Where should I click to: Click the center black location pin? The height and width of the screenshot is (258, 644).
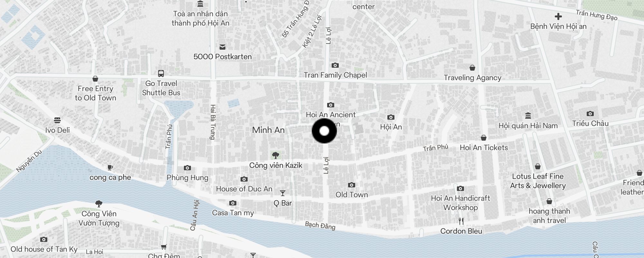point(324,131)
